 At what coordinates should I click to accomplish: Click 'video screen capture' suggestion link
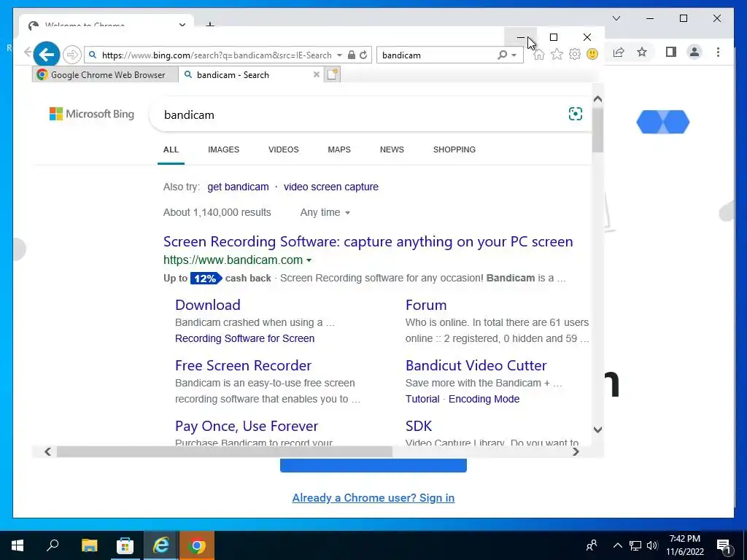click(331, 187)
